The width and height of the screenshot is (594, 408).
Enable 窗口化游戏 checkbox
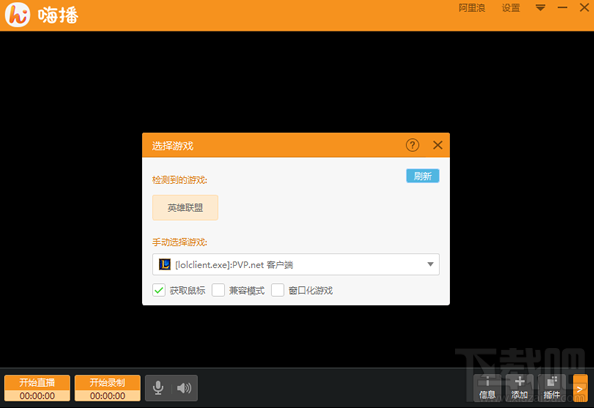[x=278, y=291]
